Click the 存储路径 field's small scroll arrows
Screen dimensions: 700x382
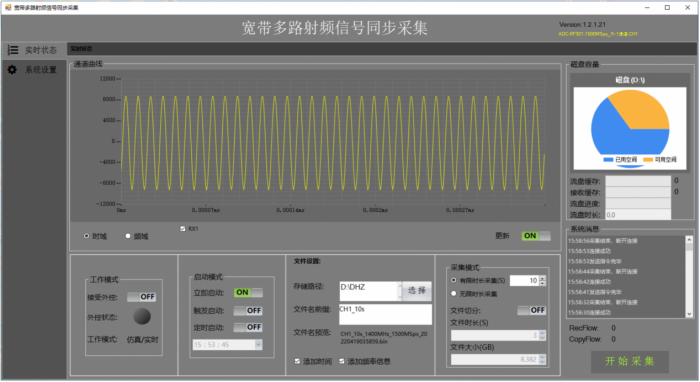click(x=400, y=291)
